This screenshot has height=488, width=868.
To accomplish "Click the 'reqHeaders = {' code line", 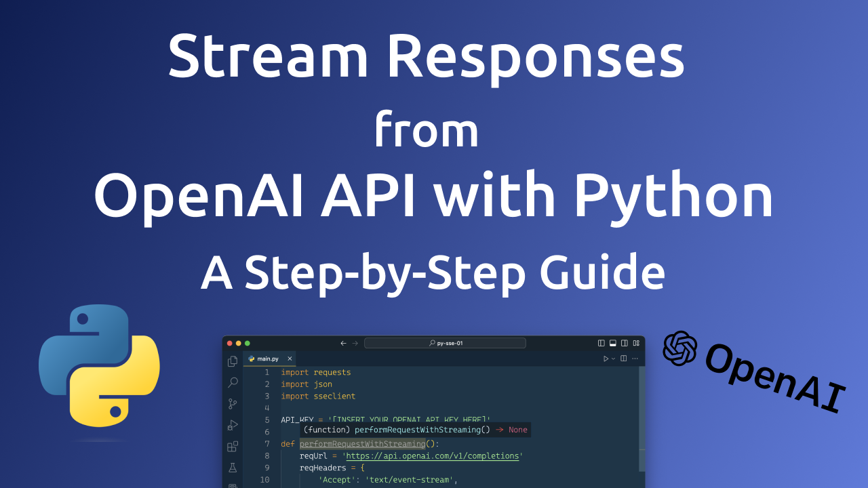I will [x=332, y=468].
